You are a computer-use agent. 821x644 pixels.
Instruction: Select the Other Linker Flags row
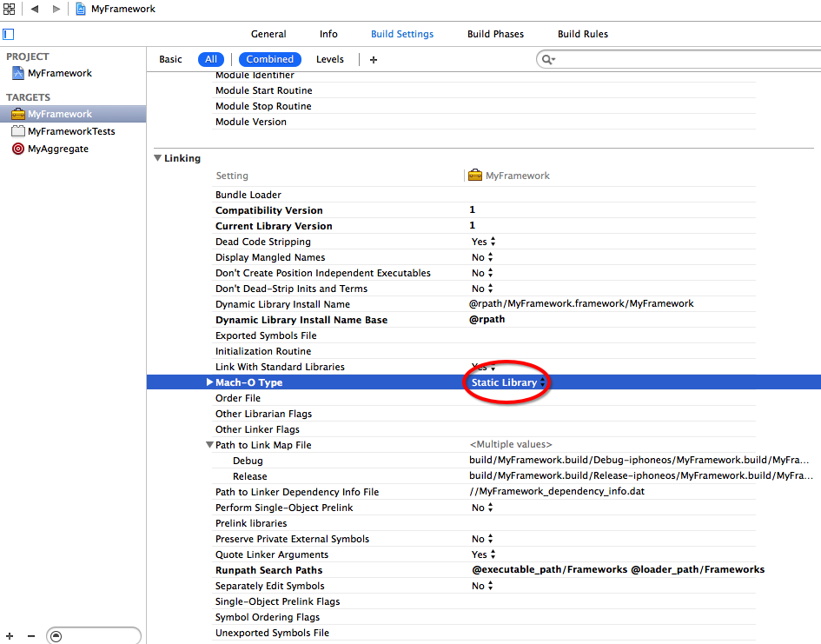click(485, 430)
